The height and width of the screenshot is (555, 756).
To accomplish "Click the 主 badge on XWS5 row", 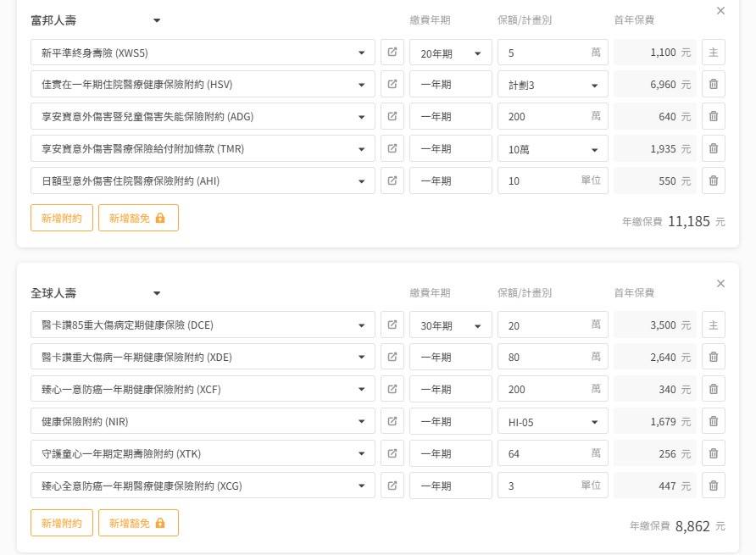I will 713,53.
